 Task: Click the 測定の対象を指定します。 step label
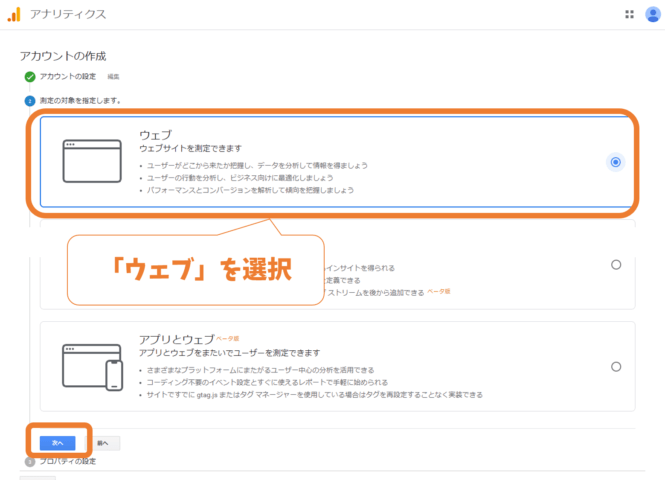pyautogui.click(x=80, y=101)
